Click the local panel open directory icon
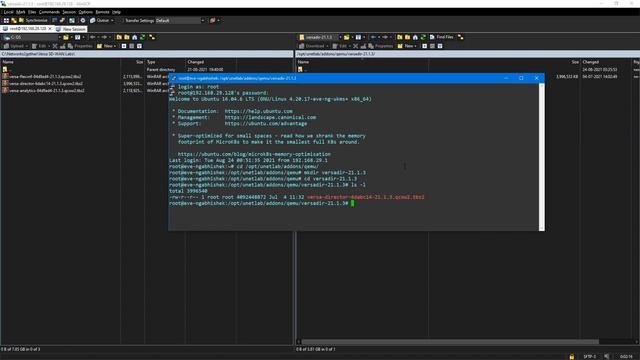The image size is (640, 360). 66,37
